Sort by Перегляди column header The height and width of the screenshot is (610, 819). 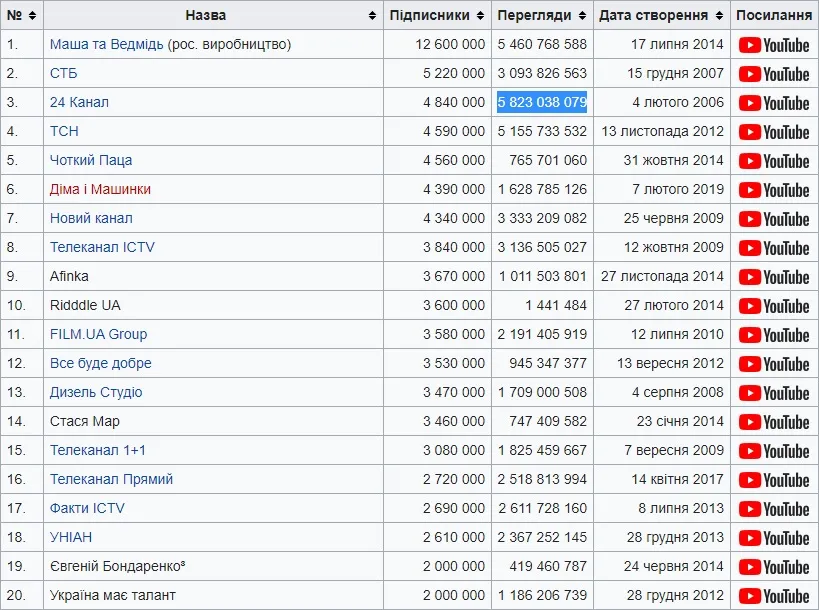click(582, 16)
